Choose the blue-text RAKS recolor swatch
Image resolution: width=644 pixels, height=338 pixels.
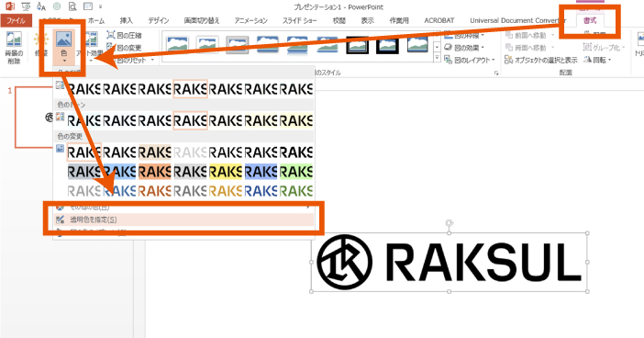(261, 191)
